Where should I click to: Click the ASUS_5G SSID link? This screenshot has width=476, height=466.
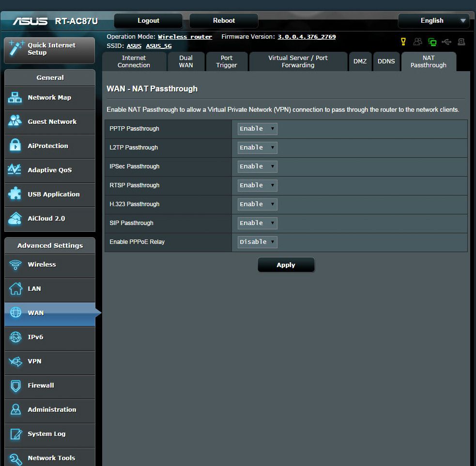click(159, 46)
